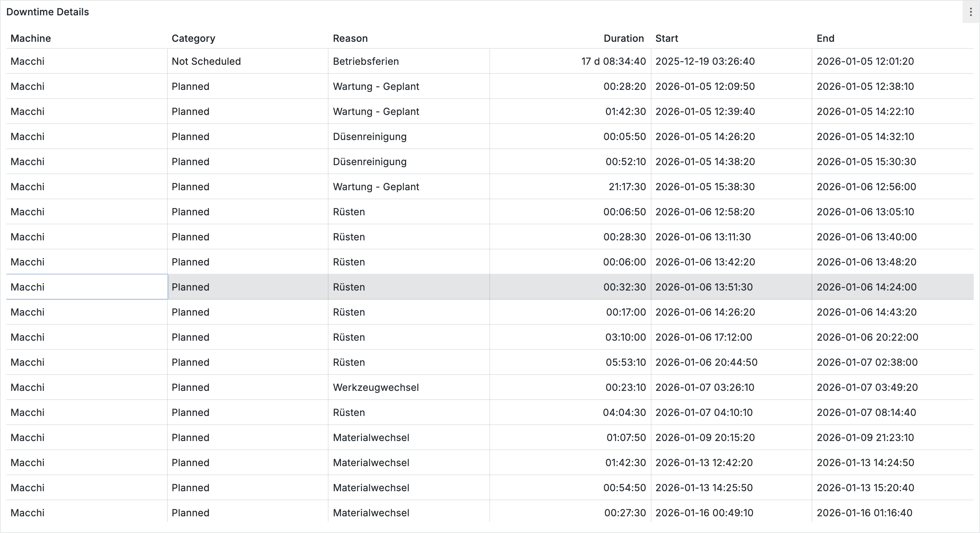The image size is (980, 533).
Task: Select start time 2026-01-09 20:15:20
Action: 705,438
